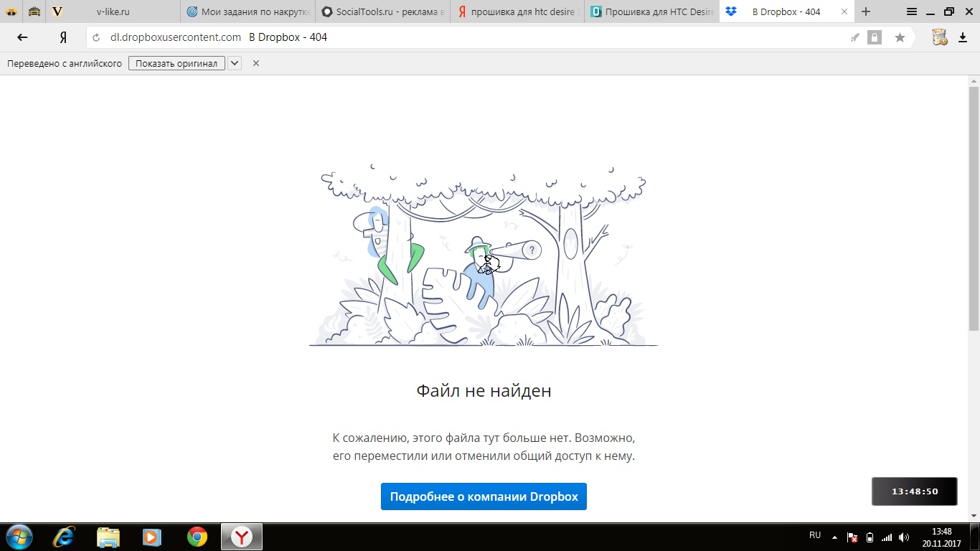Screen dimensions: 980x551
Task: Switch to the Прошивка для HTC Desire tab
Action: click(652, 11)
